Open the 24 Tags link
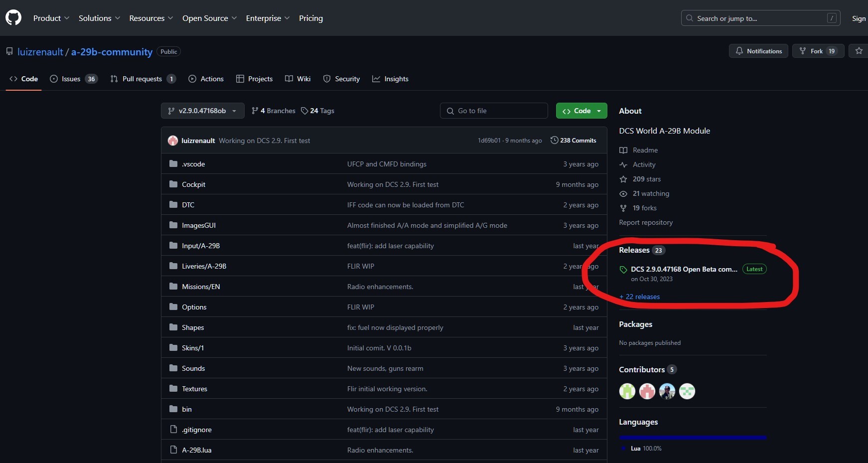Viewport: 868px width, 463px height. [317, 111]
